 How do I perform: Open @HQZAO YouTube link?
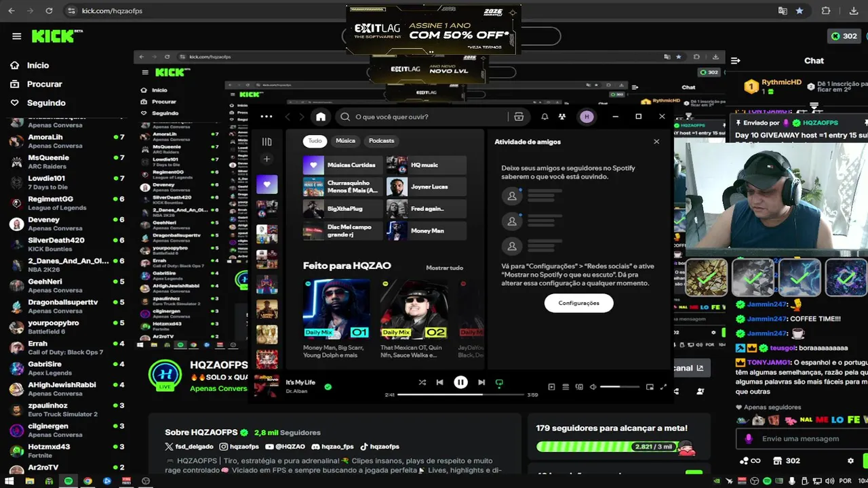[285, 447]
